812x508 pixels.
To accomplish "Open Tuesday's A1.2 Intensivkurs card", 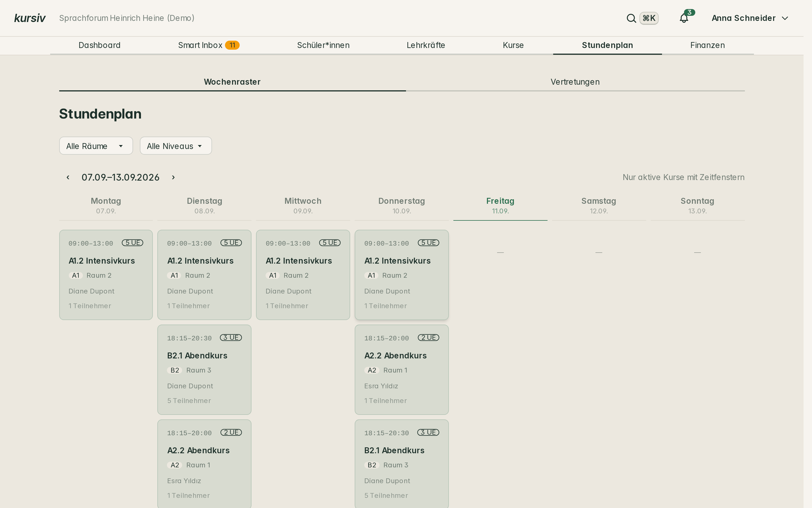I will click(204, 275).
